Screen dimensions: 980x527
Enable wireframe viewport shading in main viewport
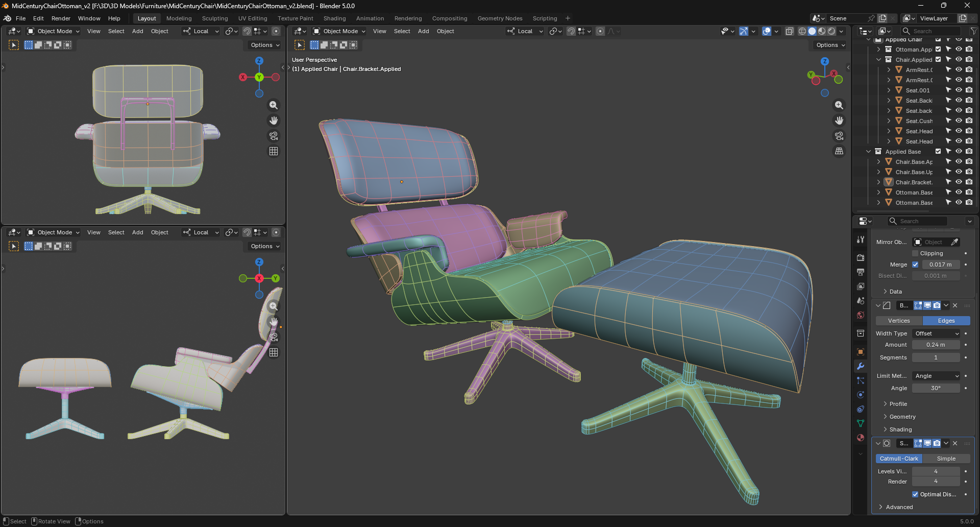point(802,31)
